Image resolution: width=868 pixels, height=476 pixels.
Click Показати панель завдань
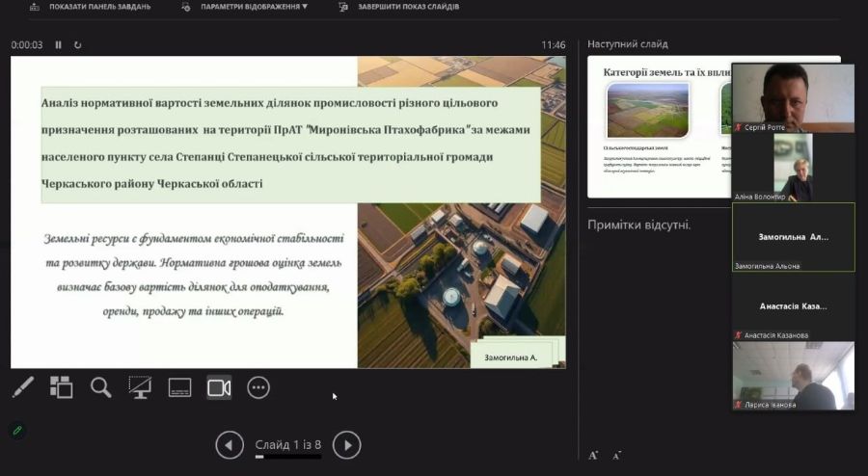(99, 7)
